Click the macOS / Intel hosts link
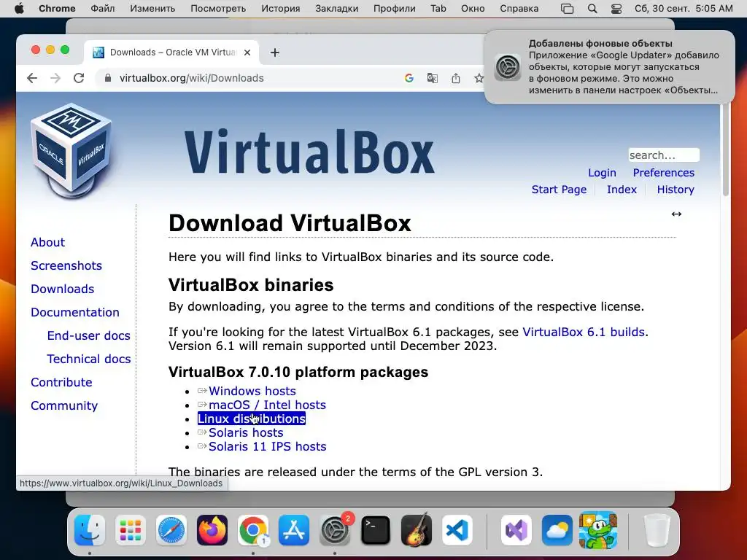This screenshot has height=560, width=747. pyautogui.click(x=267, y=405)
